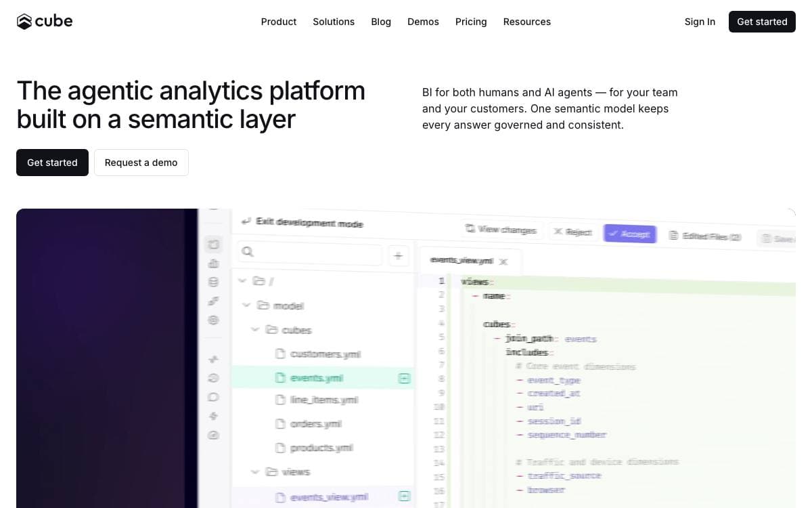Click the file search field
Image resolution: width=812 pixels, height=508 pixels.
309,253
